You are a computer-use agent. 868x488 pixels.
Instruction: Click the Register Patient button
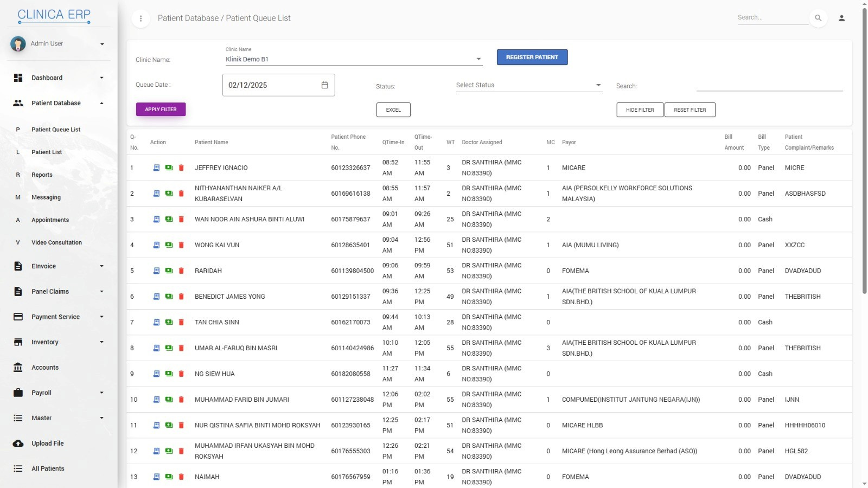tap(532, 57)
